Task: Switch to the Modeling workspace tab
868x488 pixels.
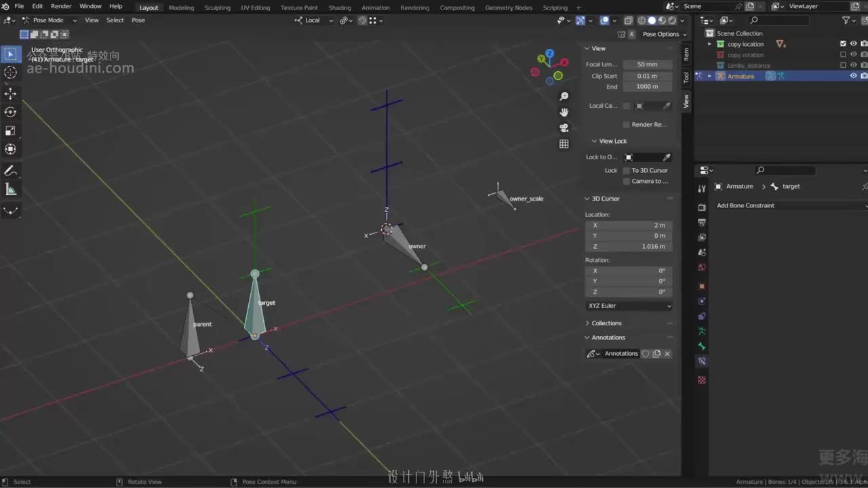Action: 181,7
